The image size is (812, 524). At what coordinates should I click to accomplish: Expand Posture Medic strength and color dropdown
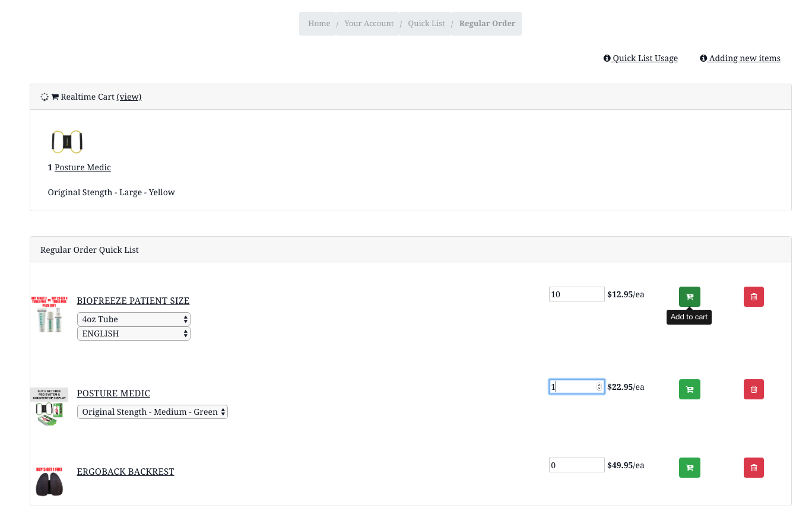click(x=153, y=412)
